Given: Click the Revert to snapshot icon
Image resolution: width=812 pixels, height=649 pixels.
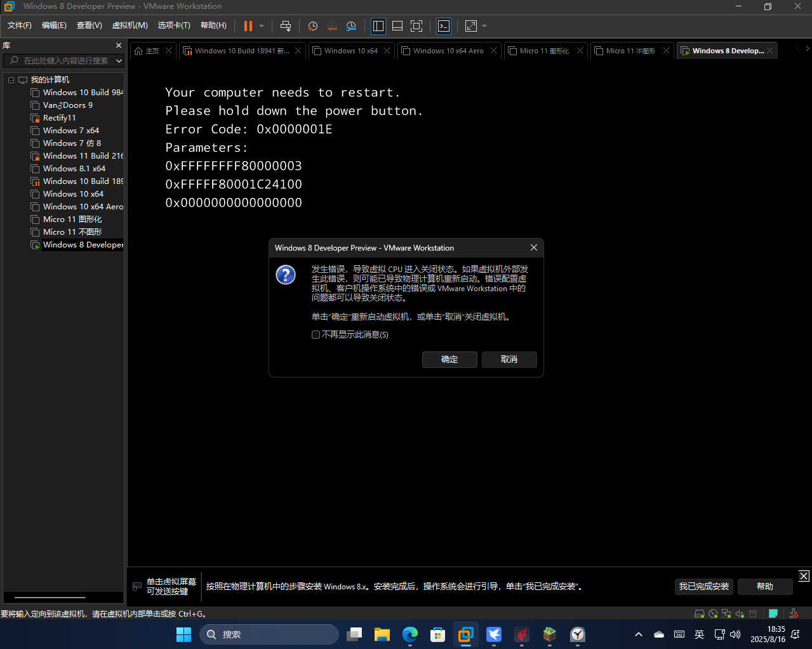Looking at the screenshot, I should [332, 26].
